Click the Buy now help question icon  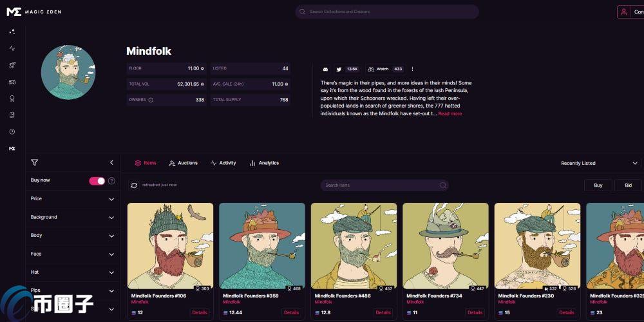coord(111,181)
